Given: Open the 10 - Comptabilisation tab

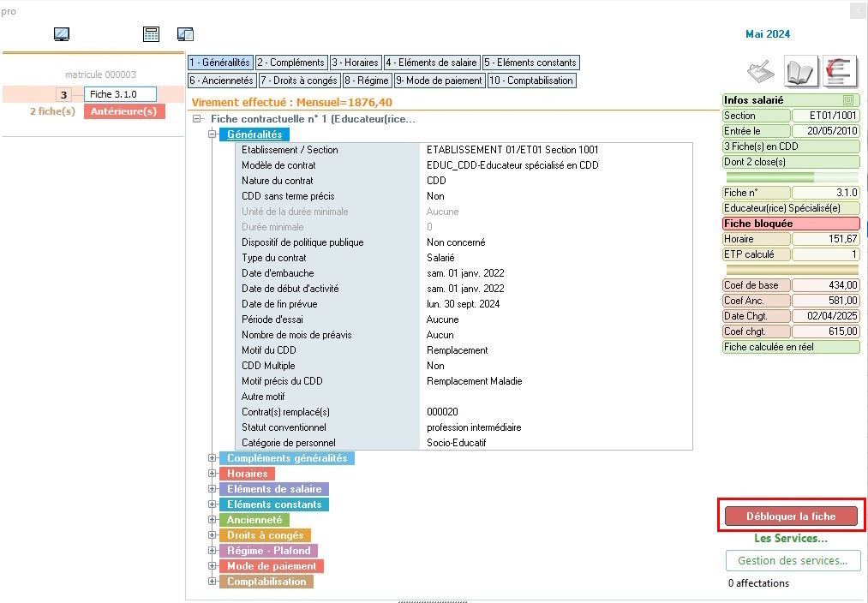Looking at the screenshot, I should pos(531,81).
